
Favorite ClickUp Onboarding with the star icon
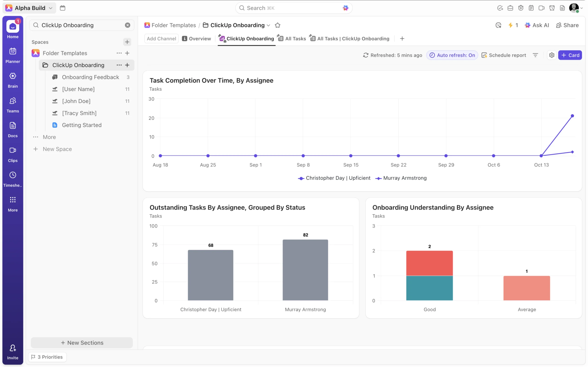[x=277, y=25]
